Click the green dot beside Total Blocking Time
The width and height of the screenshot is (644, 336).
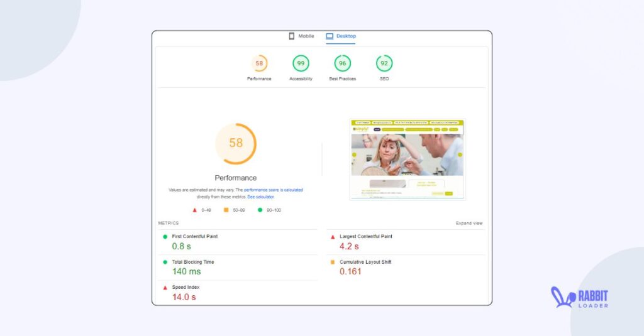pos(165,262)
